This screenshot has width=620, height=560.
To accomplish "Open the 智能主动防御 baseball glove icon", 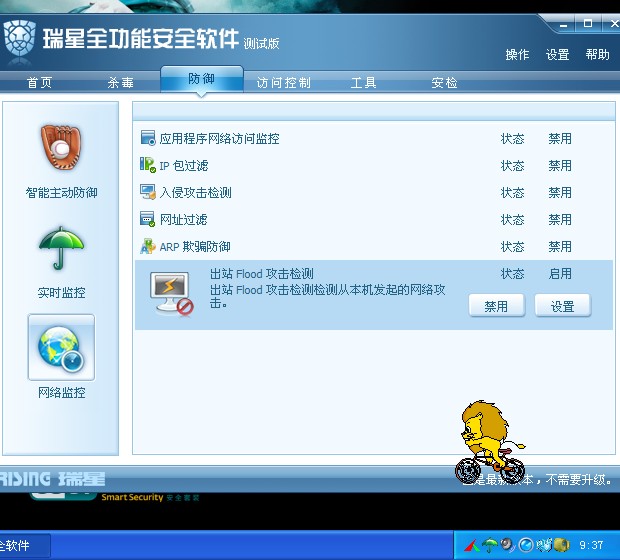I will pyautogui.click(x=61, y=148).
